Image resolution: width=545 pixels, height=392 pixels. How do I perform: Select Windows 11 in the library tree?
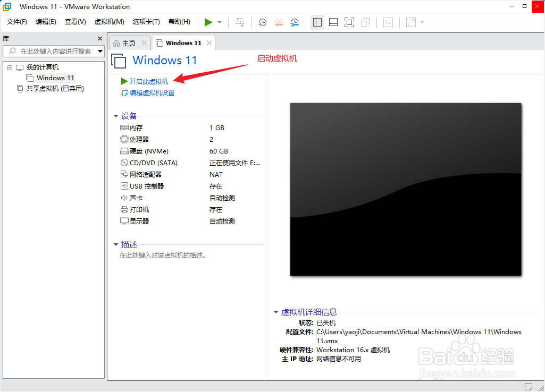55,78
